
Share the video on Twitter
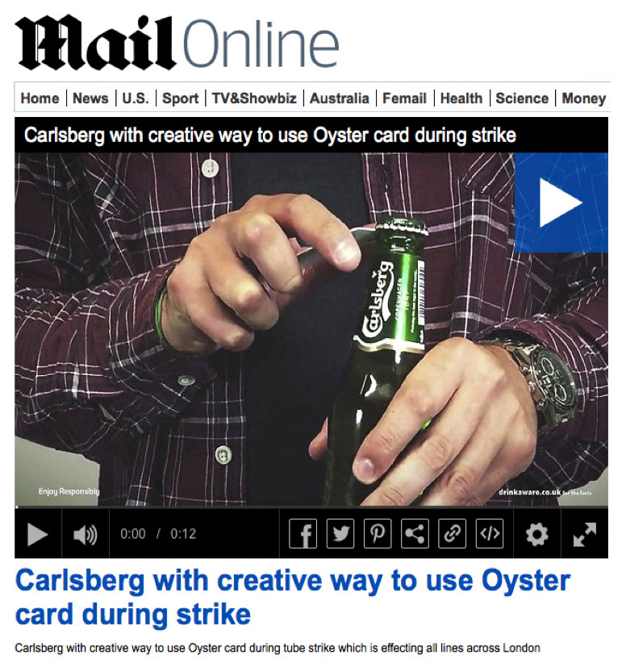(x=340, y=533)
